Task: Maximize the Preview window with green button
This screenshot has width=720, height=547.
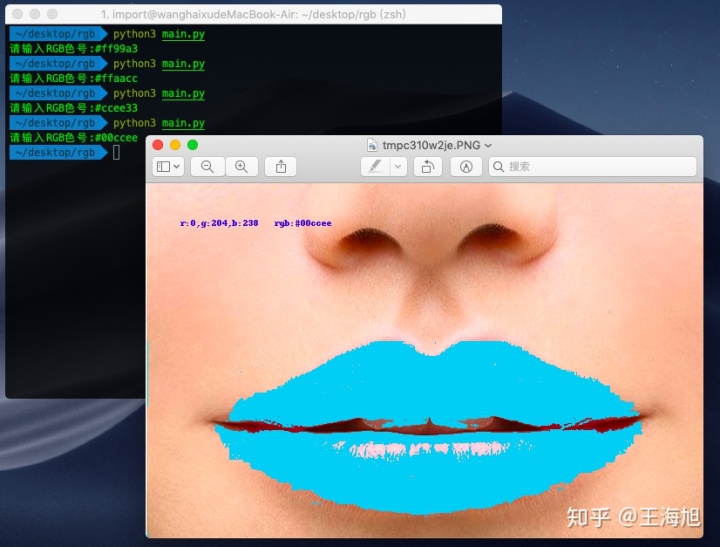Action: point(192,145)
